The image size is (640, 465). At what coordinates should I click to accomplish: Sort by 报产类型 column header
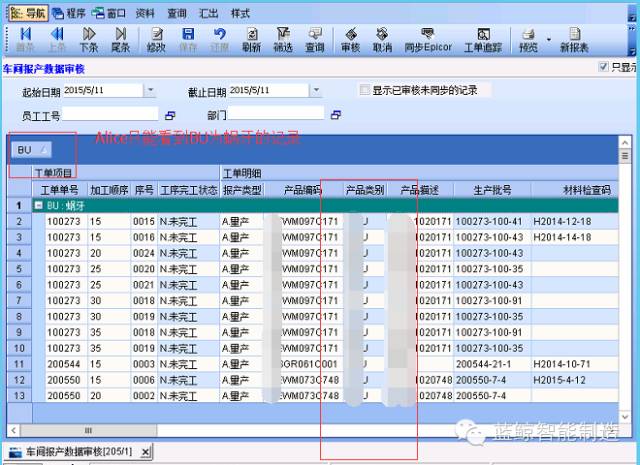242,190
